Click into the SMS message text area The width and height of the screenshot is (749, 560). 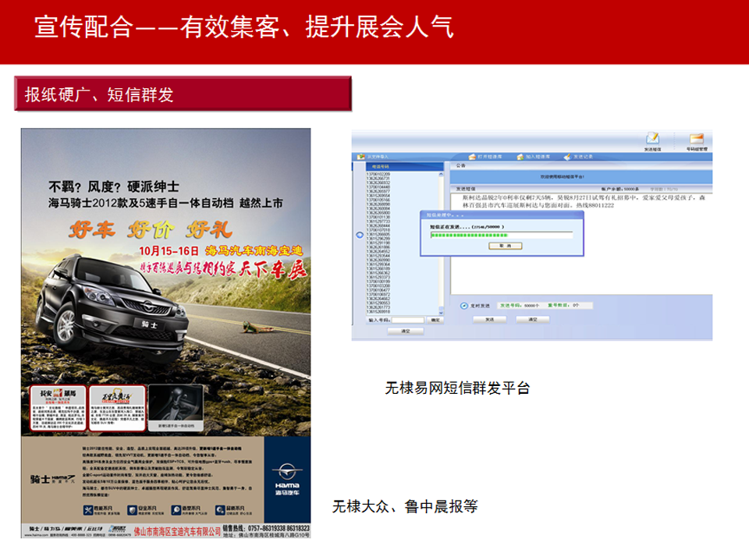pos(580,243)
